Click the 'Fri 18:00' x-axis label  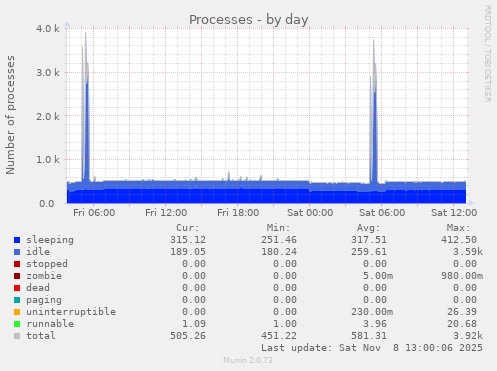click(x=238, y=213)
